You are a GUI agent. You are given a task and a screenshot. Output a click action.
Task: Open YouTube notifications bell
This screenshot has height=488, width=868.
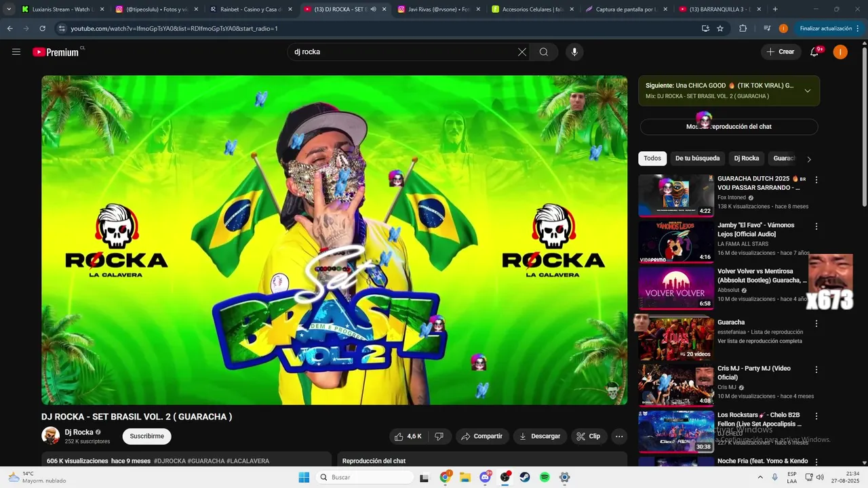click(x=814, y=52)
